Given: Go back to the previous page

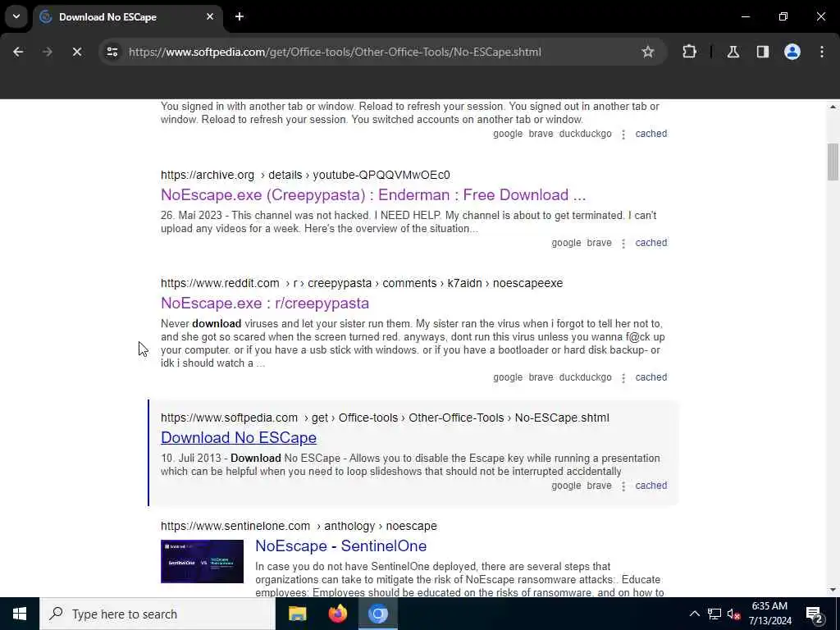Looking at the screenshot, I should (18, 52).
